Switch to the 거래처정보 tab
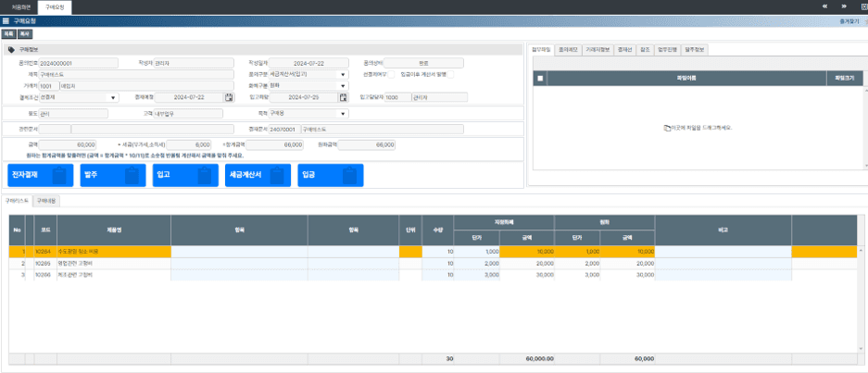Viewport: 868px width, 373px height. tap(597, 50)
